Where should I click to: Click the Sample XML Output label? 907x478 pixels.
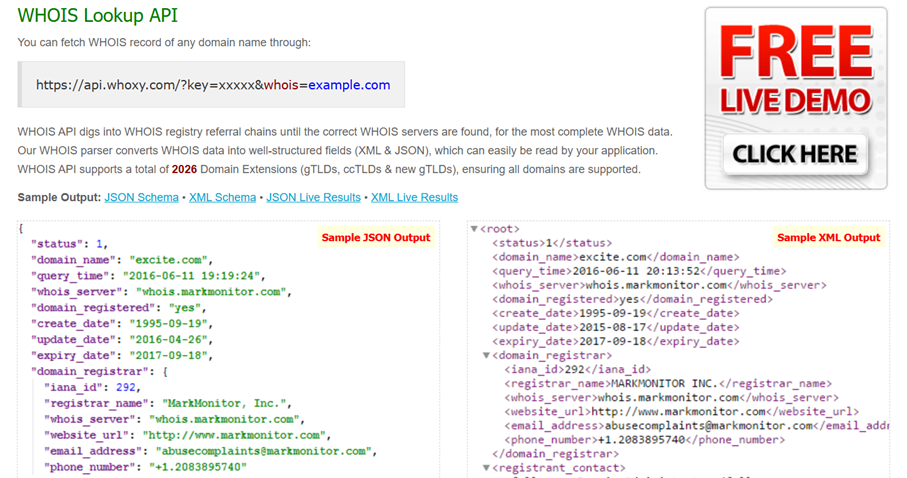828,237
